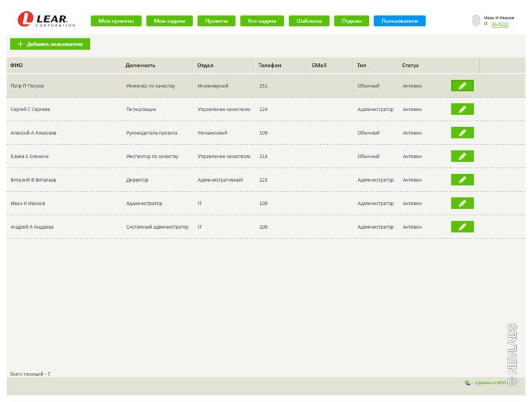
Task: Open the Мои проекты tab
Action: tap(116, 21)
